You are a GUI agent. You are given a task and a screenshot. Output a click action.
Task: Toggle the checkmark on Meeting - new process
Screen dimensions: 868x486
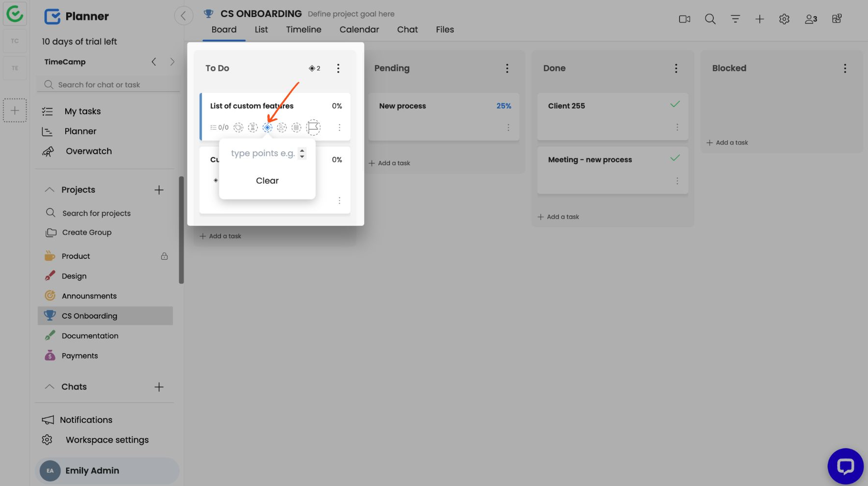(x=675, y=158)
